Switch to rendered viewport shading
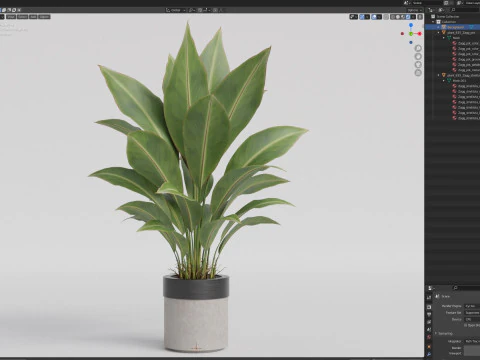The height and width of the screenshot is (360, 480). [408, 17]
